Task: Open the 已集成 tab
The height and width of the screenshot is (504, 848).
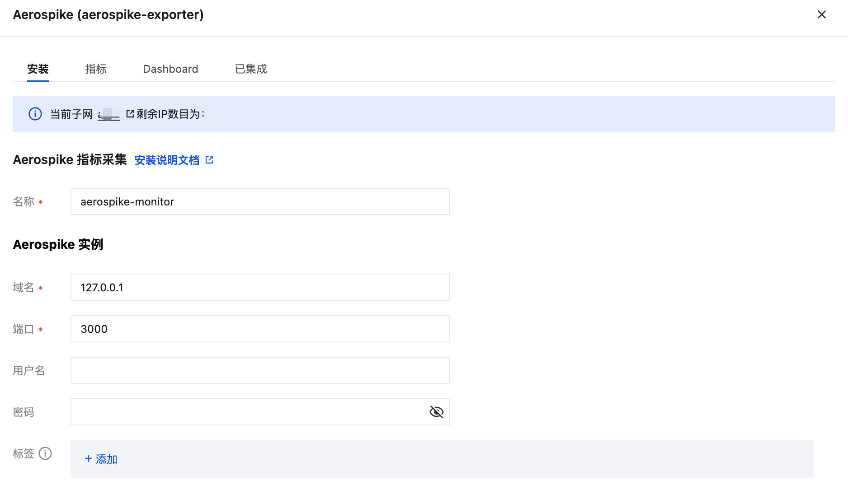Action: [251, 69]
